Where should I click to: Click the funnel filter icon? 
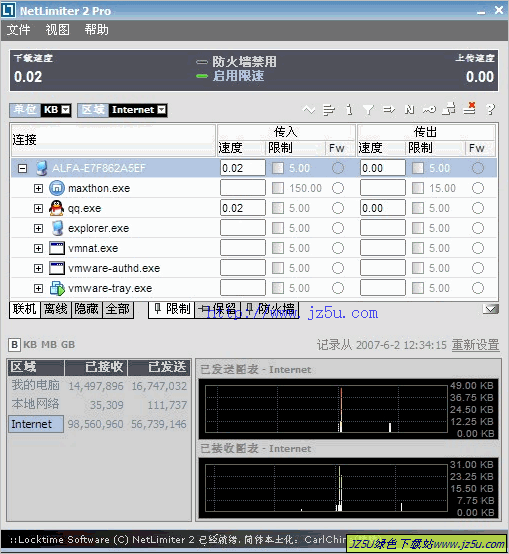coord(368,110)
